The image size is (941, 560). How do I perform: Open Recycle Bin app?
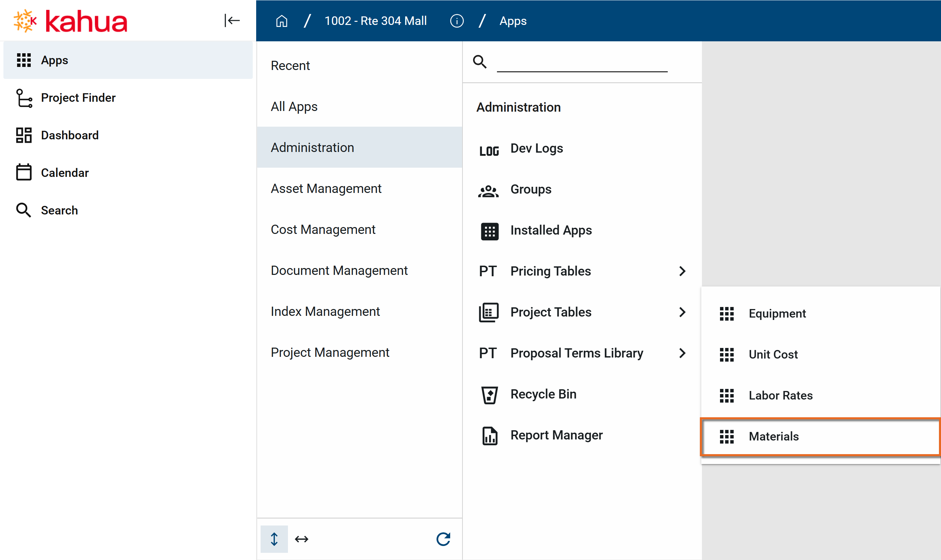tap(543, 394)
